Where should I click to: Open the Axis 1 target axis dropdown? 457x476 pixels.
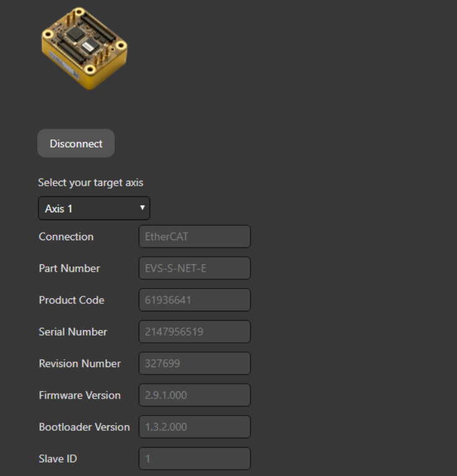click(94, 209)
